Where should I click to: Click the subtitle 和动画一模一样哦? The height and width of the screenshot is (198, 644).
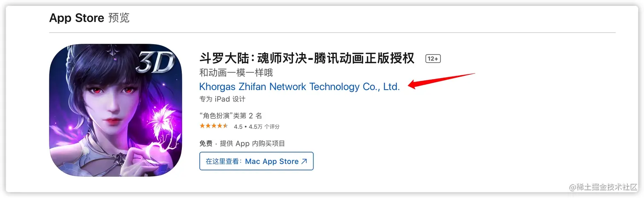click(236, 73)
